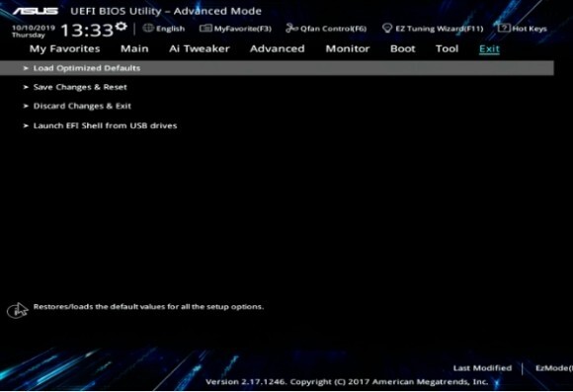
Task: Open the My Favorites tab
Action: point(64,48)
